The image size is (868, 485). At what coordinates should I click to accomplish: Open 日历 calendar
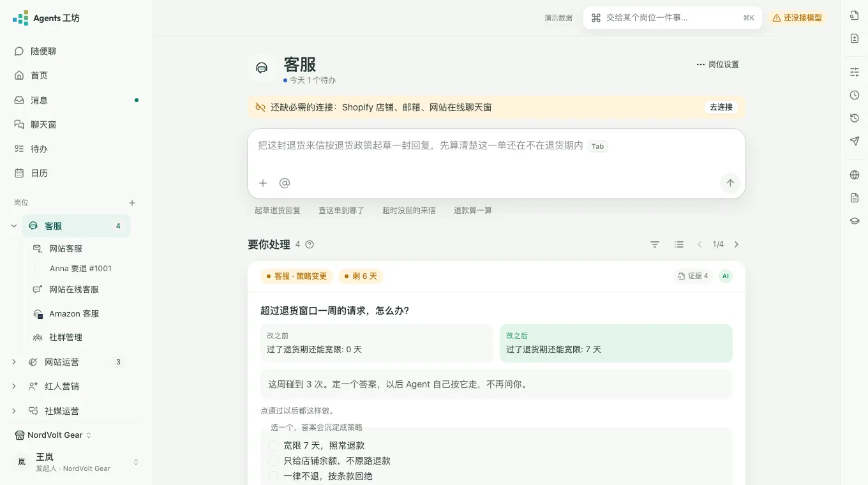click(77, 173)
